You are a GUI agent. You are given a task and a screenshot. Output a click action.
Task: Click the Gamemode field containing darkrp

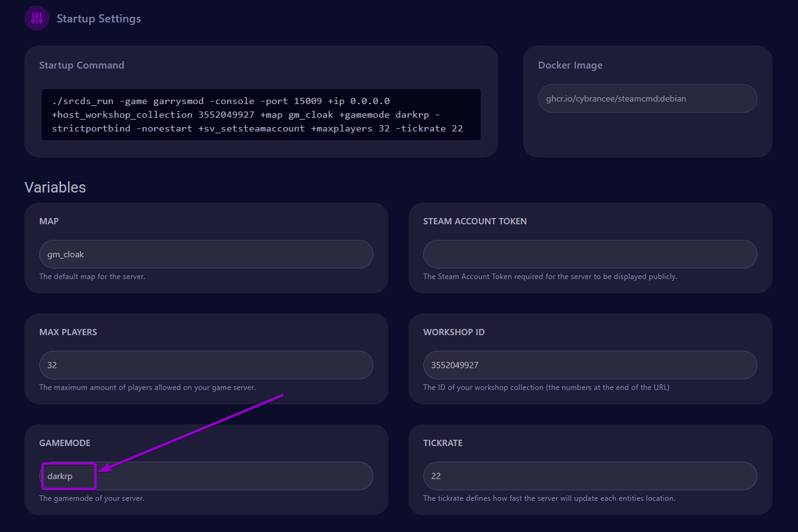(206, 476)
